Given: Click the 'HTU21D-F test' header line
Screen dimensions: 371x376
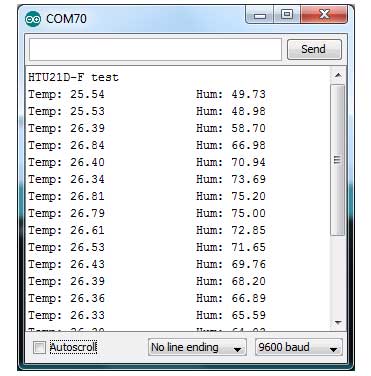Looking at the screenshot, I should tap(73, 77).
